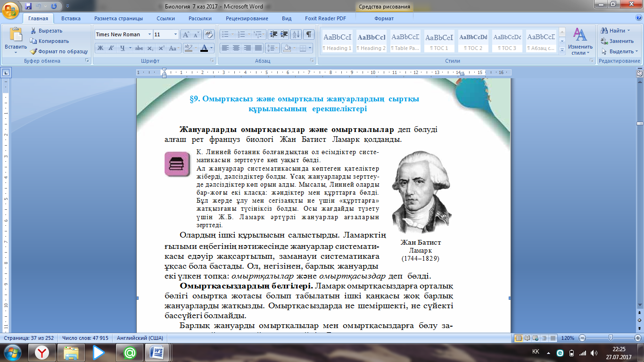
Task: Expand the Выделить selection dropdown
Action: tap(635, 51)
